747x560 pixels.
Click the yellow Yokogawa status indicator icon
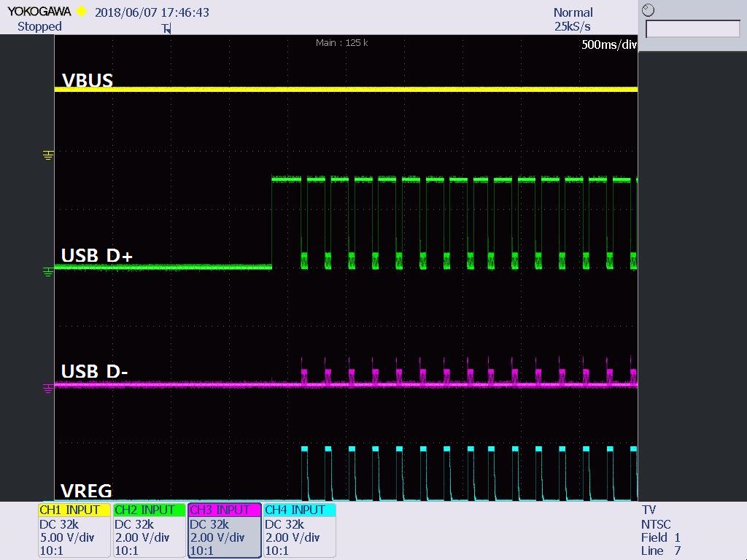coord(82,11)
